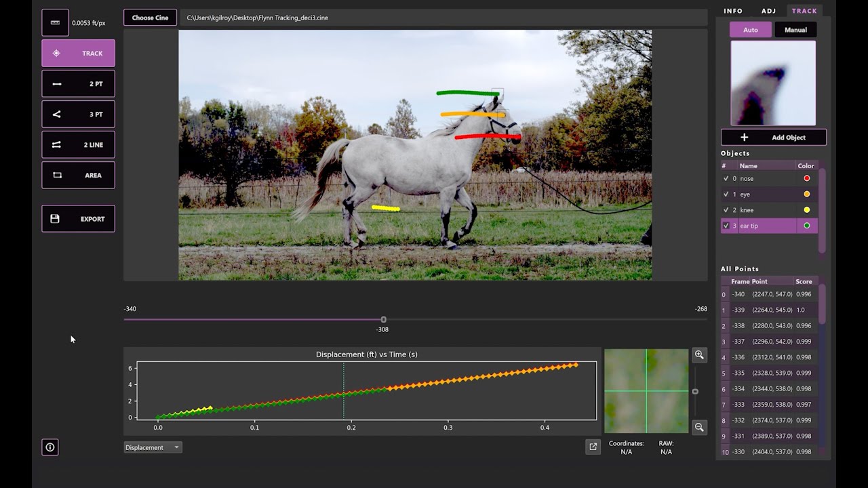Screen dimensions: 868x488
Task: Click the orange color swatch for eye
Action: [x=806, y=194]
